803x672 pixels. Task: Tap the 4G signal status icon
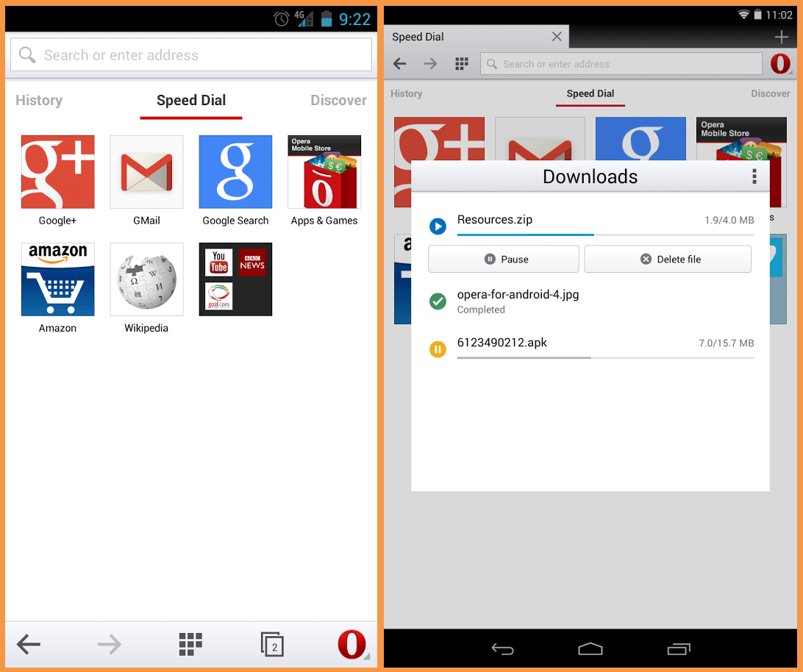point(304,19)
